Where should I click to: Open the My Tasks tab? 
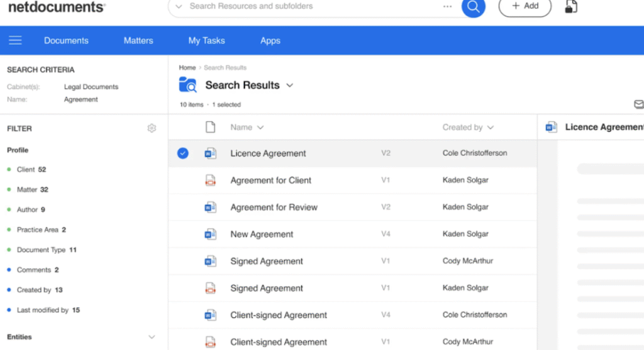point(206,40)
